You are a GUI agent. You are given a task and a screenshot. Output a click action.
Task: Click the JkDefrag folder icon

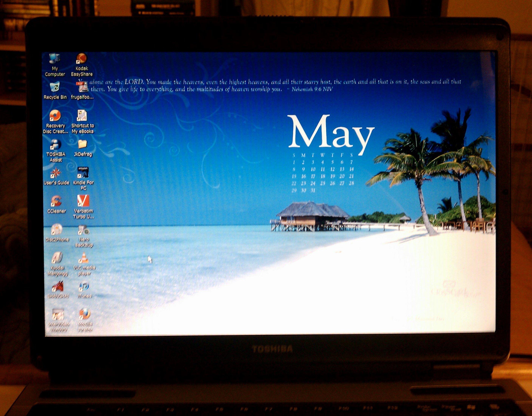click(x=82, y=144)
